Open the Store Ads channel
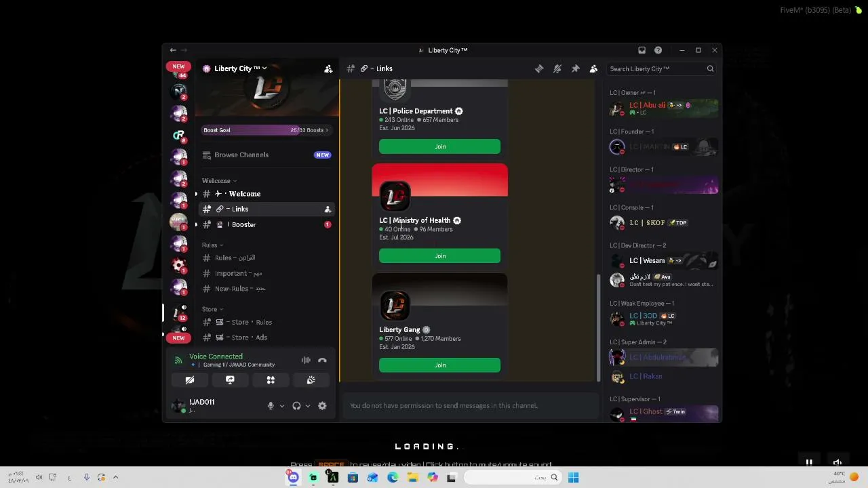 [x=266, y=338]
